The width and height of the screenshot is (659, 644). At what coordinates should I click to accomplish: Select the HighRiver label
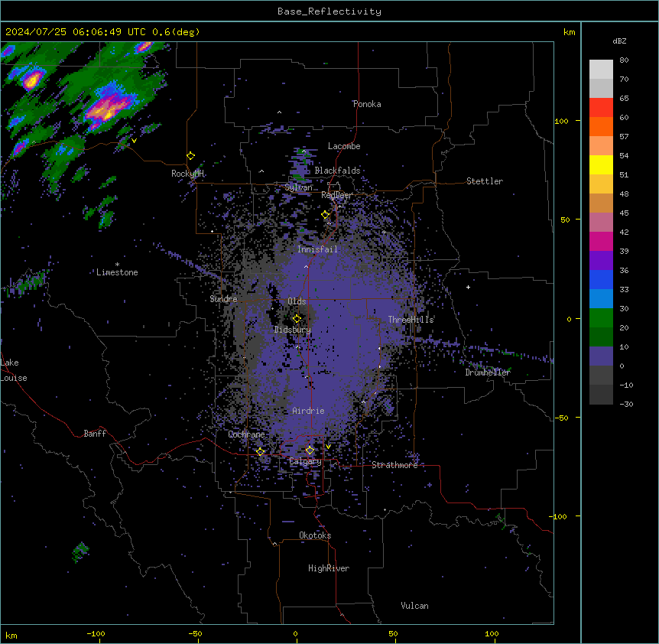329,568
